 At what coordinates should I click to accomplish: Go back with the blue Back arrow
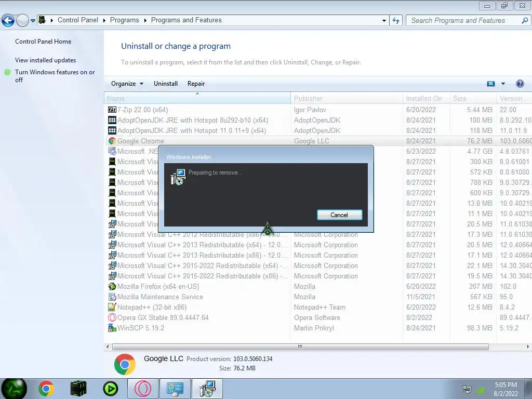click(8, 20)
